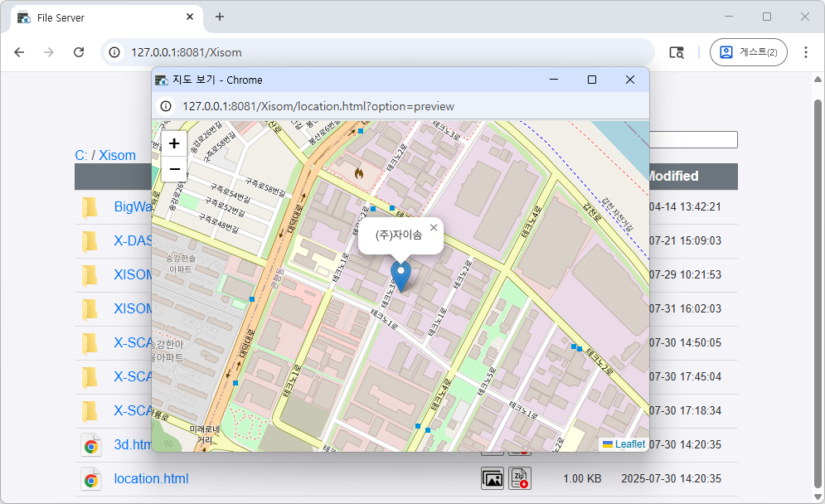Click folder icon in row modified 07-30 17:45:04

coord(90,377)
